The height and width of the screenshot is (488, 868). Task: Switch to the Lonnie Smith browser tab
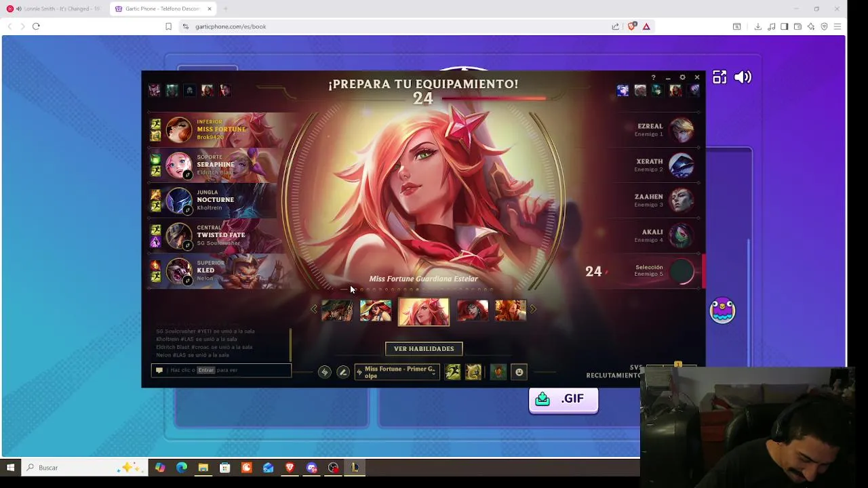pyautogui.click(x=53, y=9)
